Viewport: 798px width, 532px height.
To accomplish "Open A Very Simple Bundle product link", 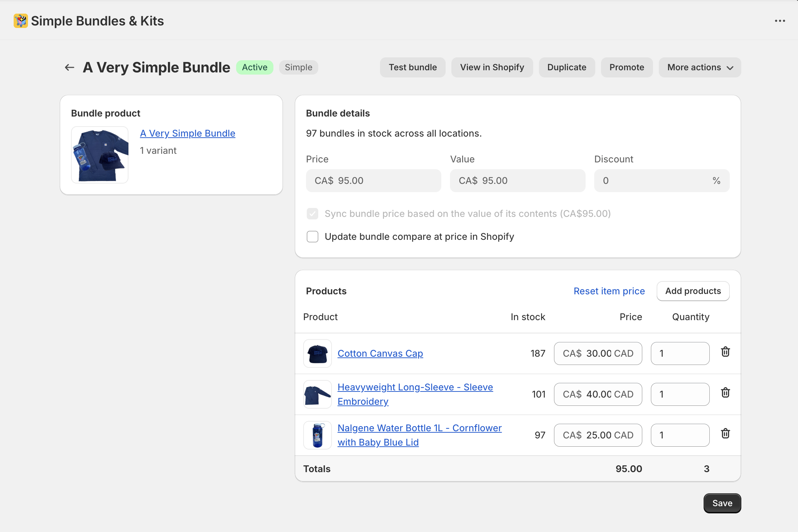I will click(x=188, y=133).
